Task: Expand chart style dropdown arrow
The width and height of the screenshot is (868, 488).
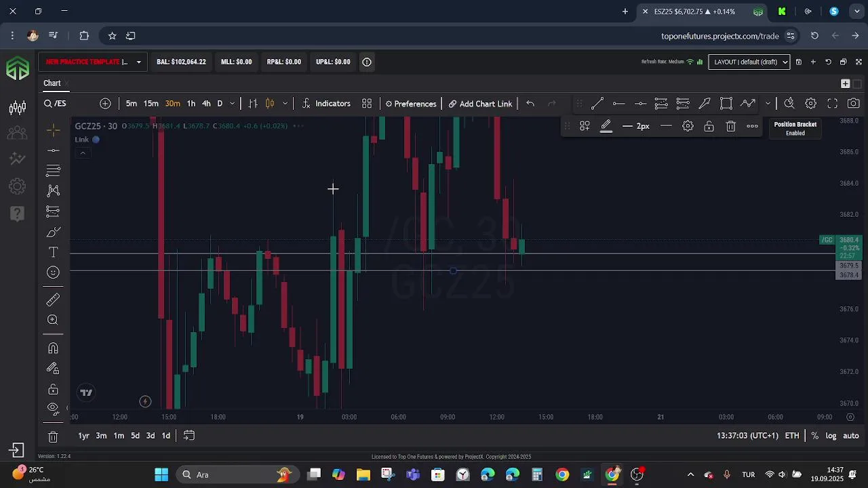Action: 285,104
